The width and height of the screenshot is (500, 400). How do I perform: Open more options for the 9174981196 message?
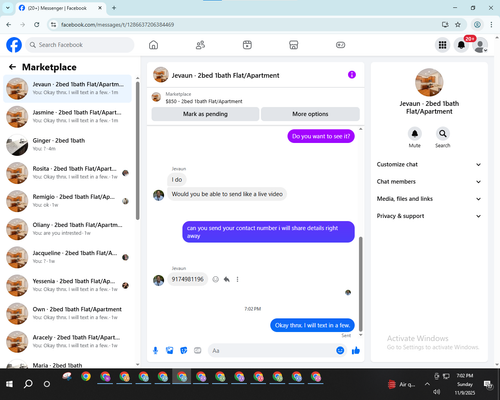[x=237, y=279]
